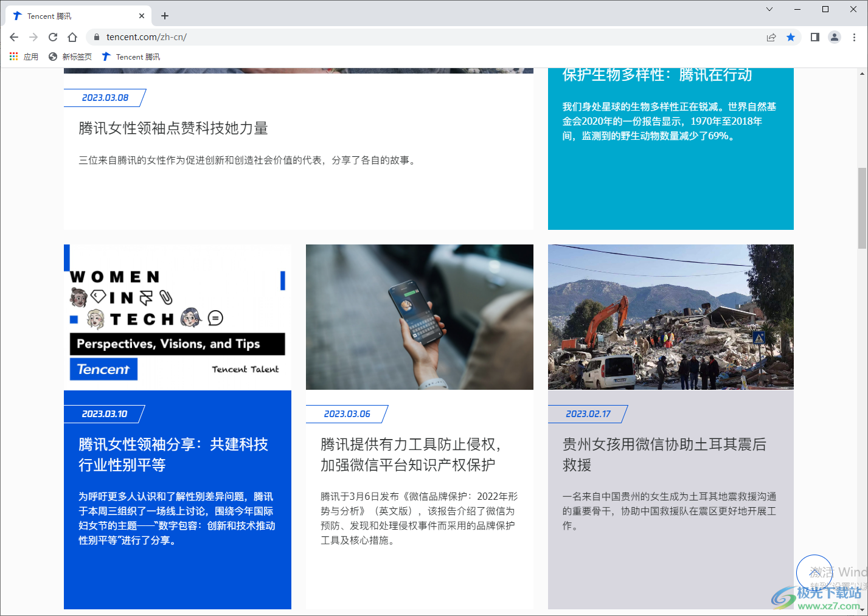
Task: Click the 一名来自中国贵州的女生 summary paragraph
Action: coord(669,511)
